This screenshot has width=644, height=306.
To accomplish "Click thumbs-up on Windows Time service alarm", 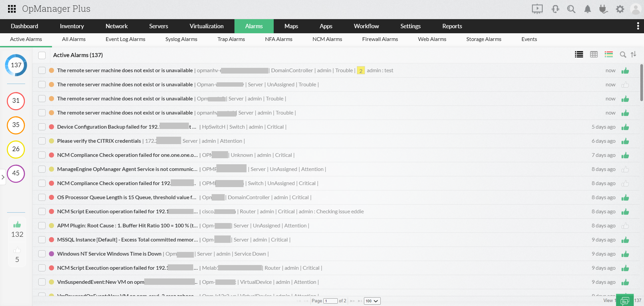I will (625, 254).
